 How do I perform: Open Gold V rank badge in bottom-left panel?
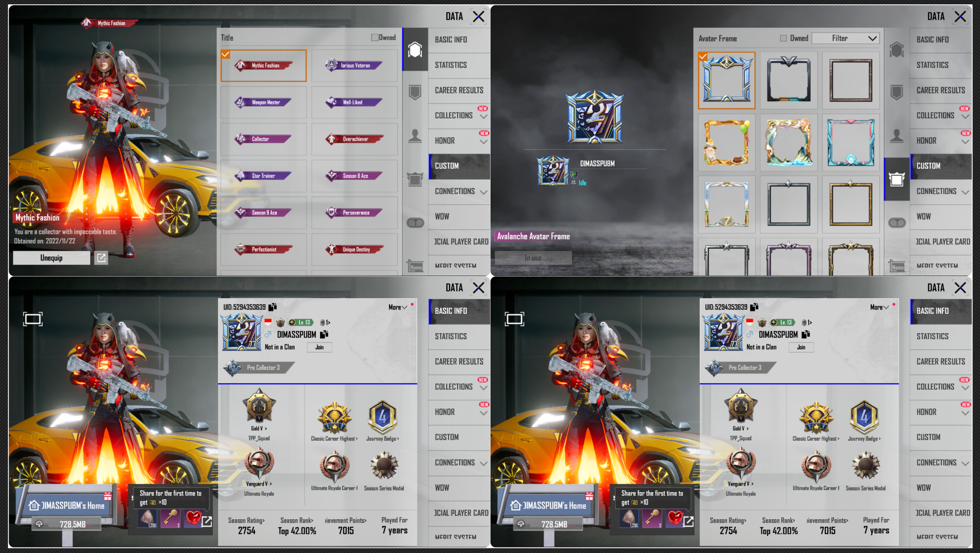pyautogui.click(x=259, y=406)
